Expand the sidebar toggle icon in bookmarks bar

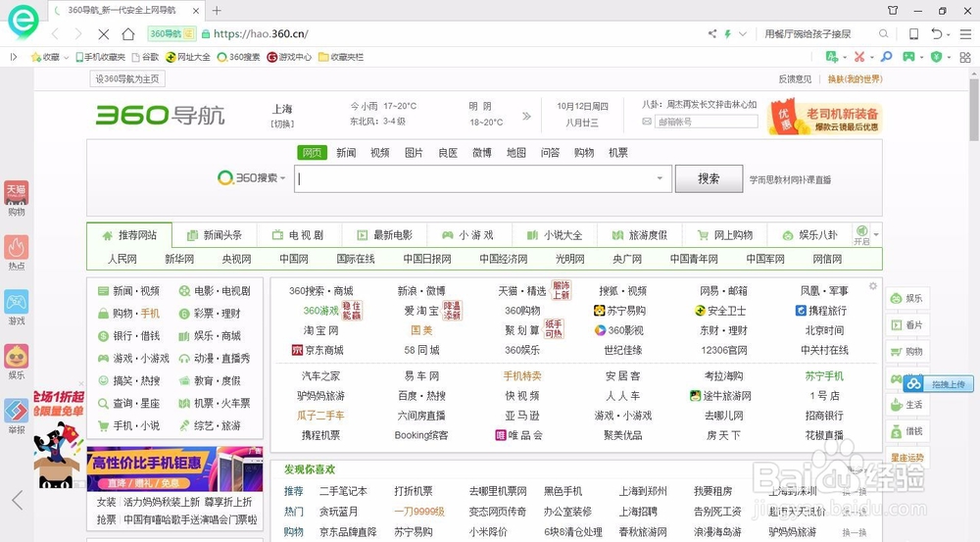14,57
